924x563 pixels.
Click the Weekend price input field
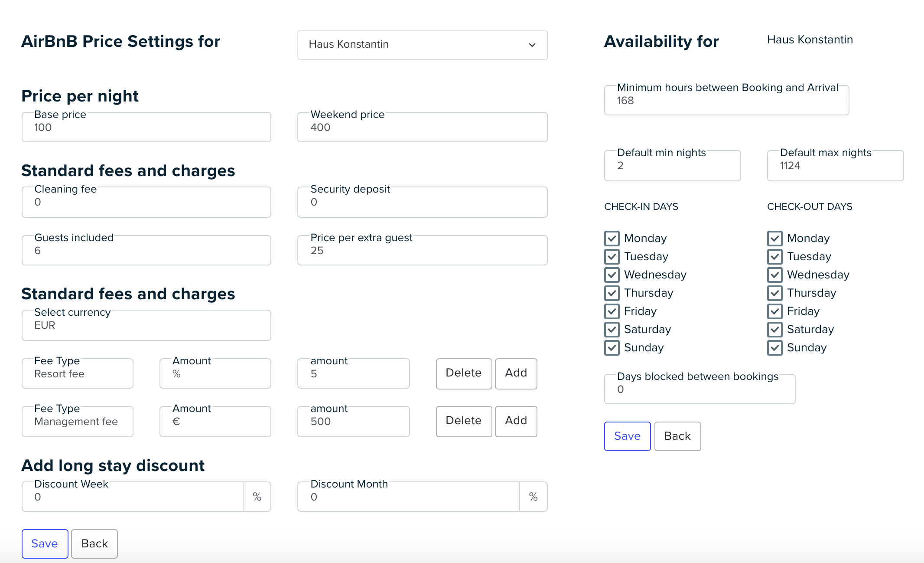coord(422,127)
